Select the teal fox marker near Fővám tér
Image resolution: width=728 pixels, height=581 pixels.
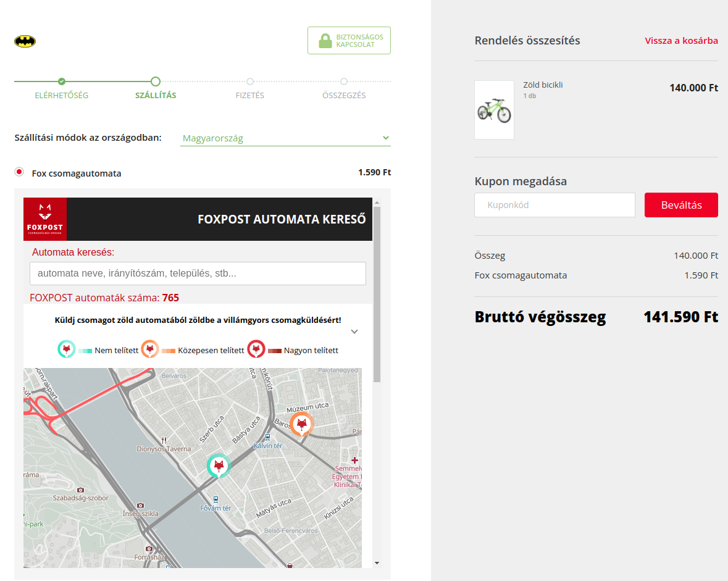pyautogui.click(x=219, y=466)
